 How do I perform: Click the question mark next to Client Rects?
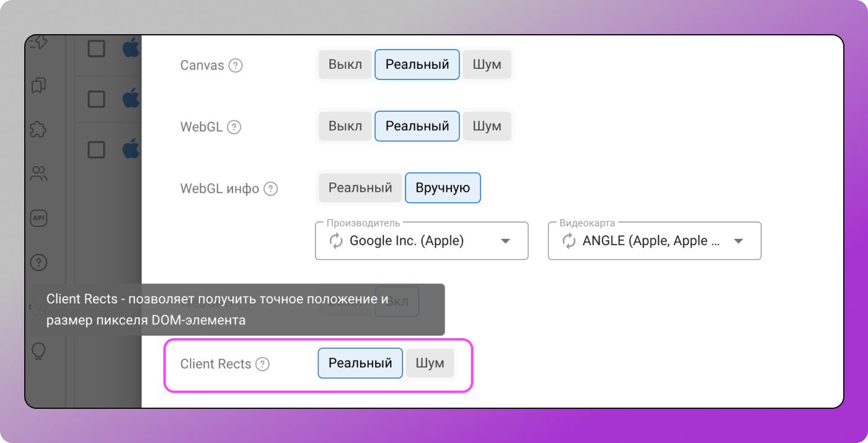(263, 364)
